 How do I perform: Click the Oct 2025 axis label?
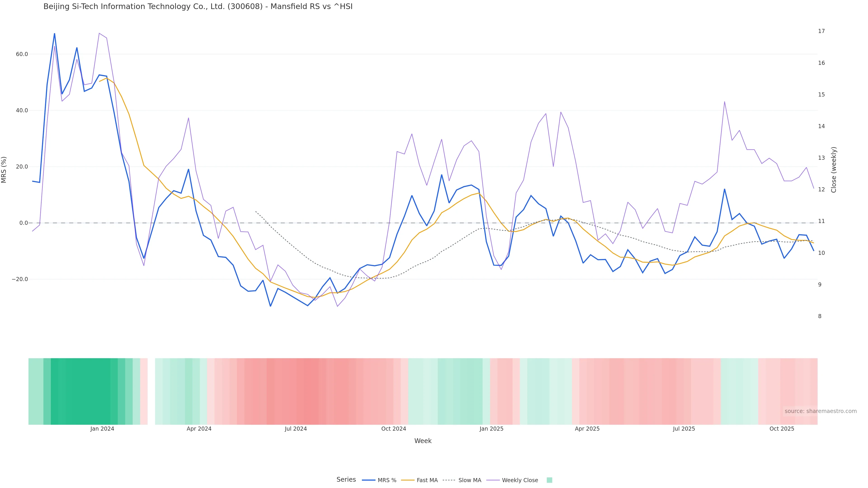(x=781, y=429)
